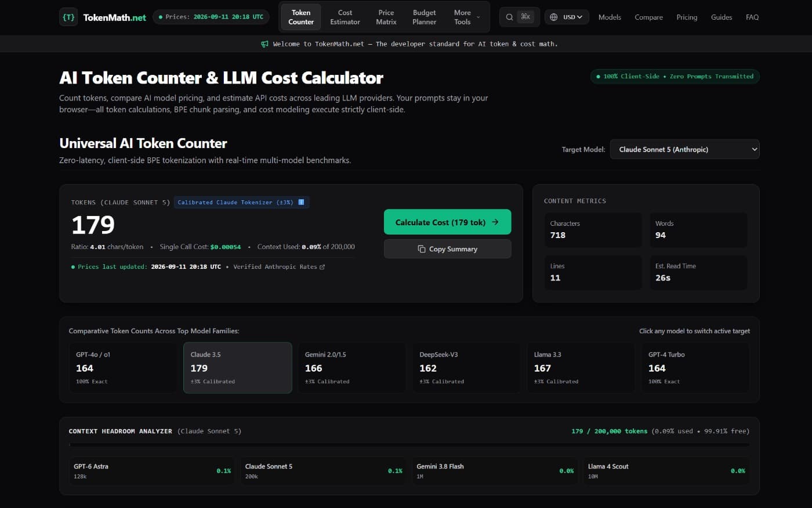Screen dimensions: 812x508
Task: Select the Llama 3.3 model card
Action: [x=581, y=368]
